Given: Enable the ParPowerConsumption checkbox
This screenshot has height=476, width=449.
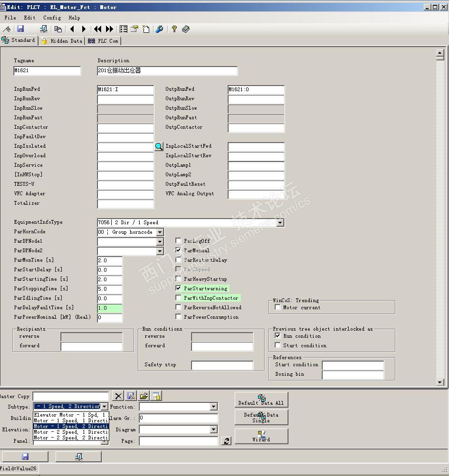Looking at the screenshot, I should pos(179,317).
